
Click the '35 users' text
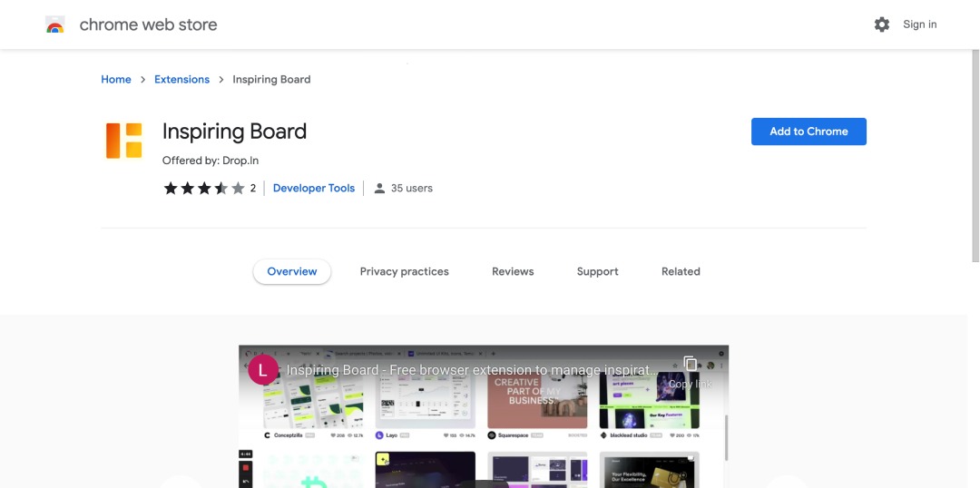coord(411,188)
